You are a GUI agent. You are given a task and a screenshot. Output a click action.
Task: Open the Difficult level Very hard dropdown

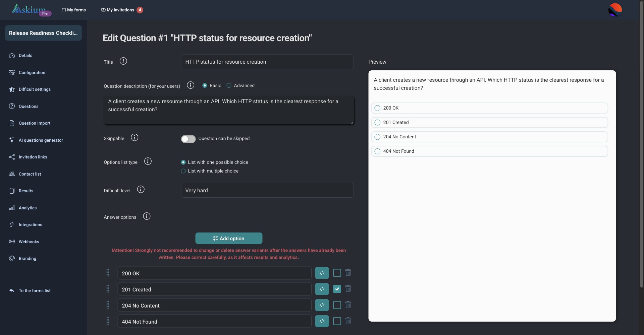click(x=267, y=190)
